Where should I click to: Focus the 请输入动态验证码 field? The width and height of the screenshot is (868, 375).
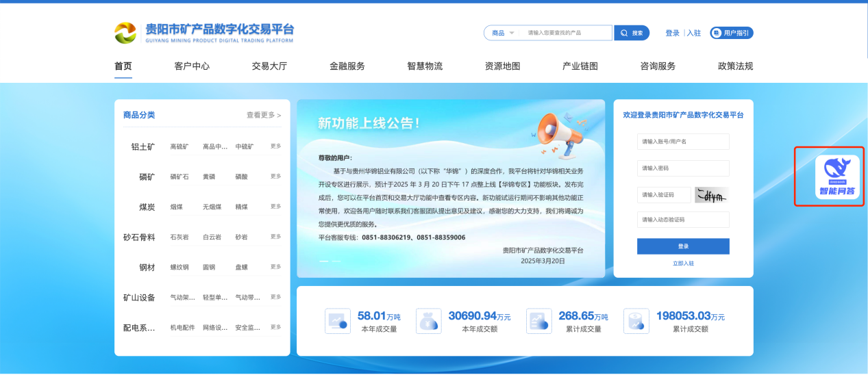683,220
